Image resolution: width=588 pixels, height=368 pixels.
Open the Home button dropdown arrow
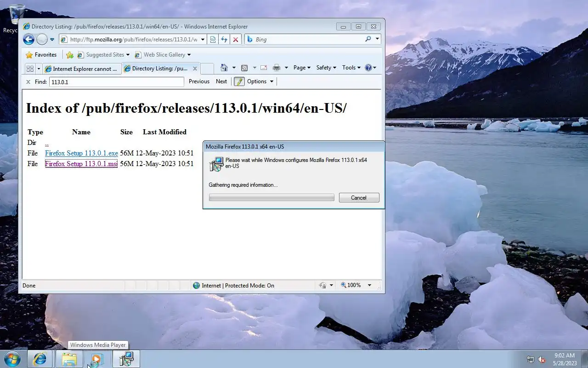234,68
